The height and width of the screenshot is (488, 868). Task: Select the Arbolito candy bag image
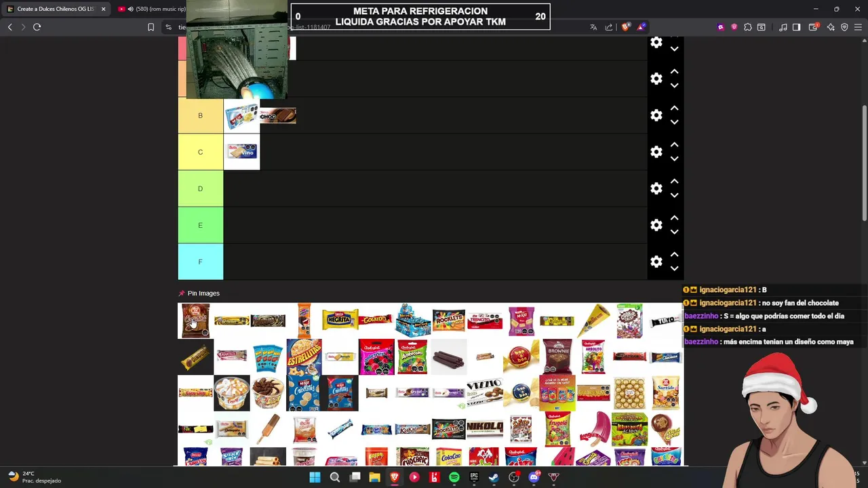tap(593, 357)
